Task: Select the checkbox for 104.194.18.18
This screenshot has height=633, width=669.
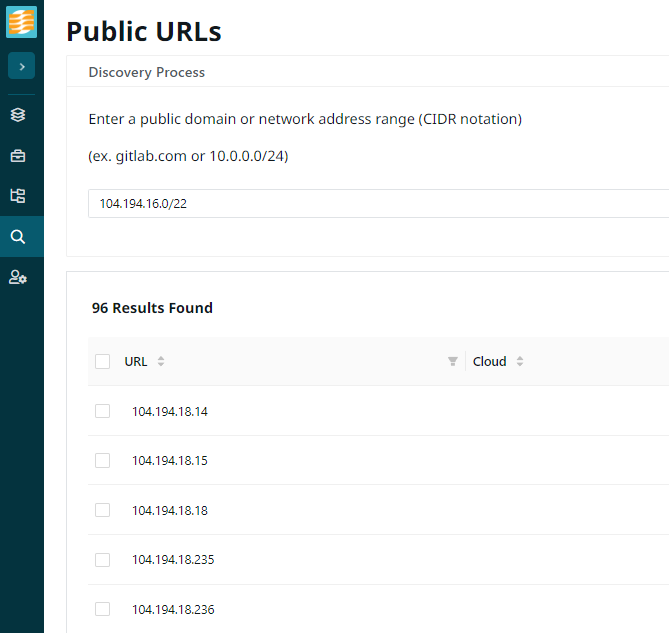Action: [x=102, y=510]
